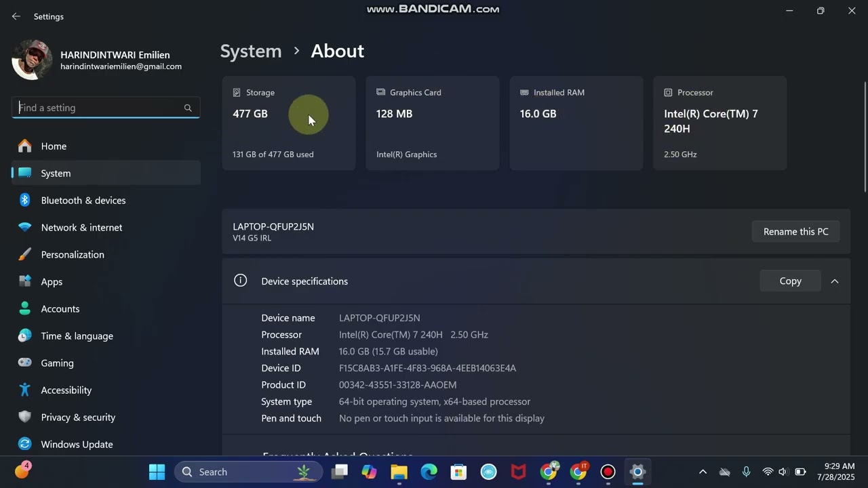Open the Wi-Fi network tray icon

(x=768, y=472)
